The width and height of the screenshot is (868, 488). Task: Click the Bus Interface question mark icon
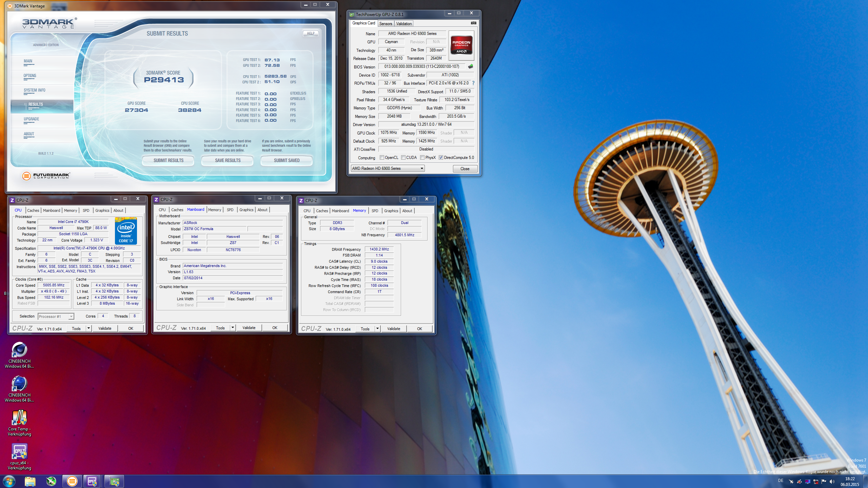tap(473, 83)
